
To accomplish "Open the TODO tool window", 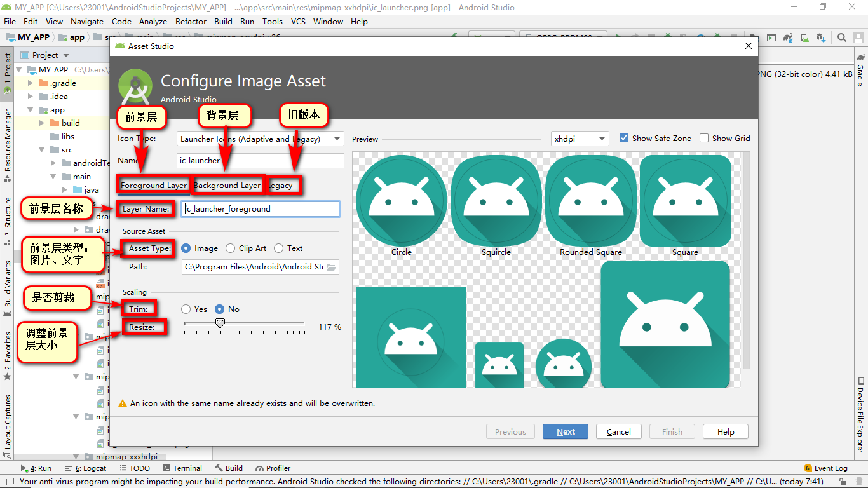I will pos(134,468).
